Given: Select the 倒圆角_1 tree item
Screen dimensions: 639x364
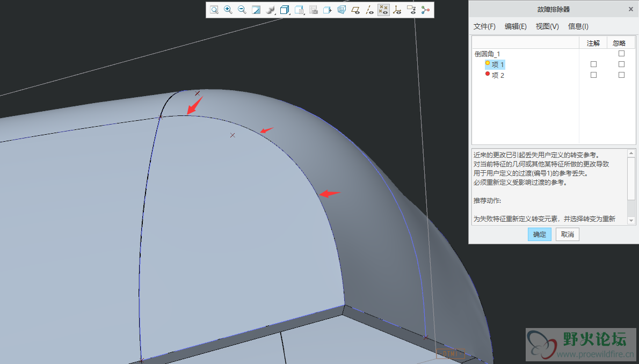Looking at the screenshot, I should click(487, 54).
